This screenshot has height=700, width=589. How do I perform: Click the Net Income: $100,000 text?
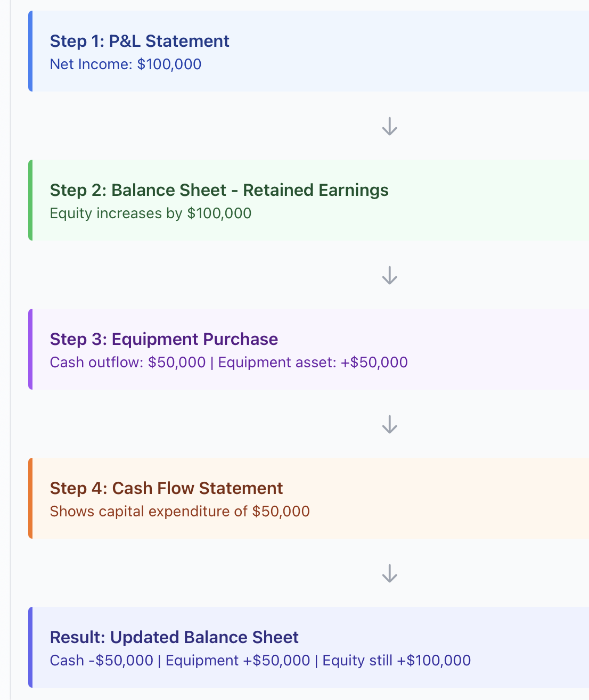point(126,64)
